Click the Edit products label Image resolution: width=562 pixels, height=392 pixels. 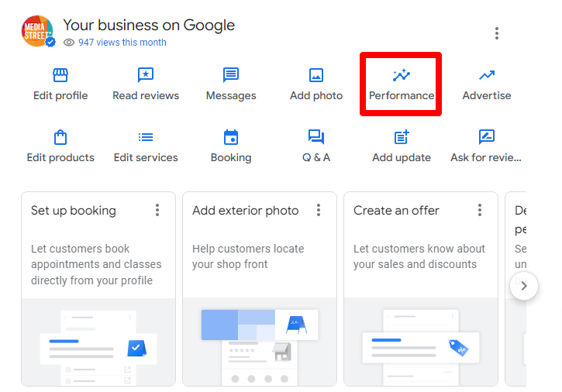[60, 158]
